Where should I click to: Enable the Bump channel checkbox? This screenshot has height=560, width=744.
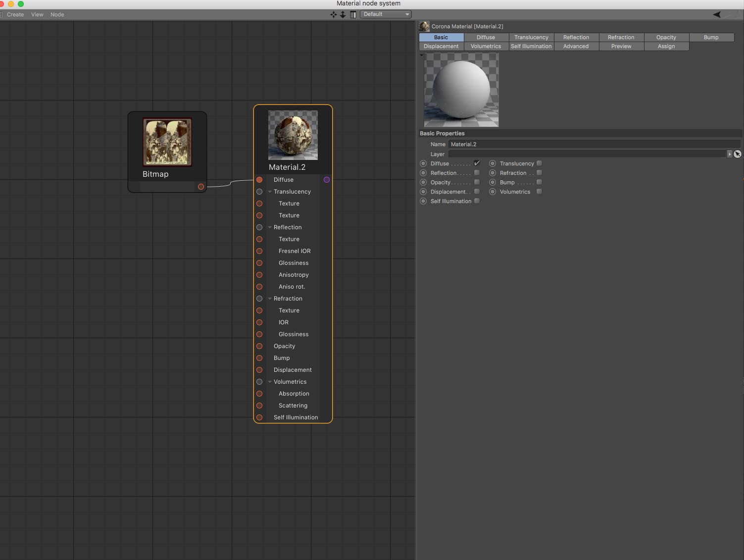click(539, 182)
